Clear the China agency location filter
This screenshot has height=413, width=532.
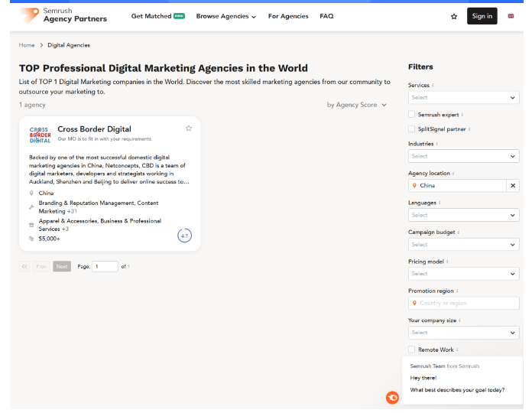pyautogui.click(x=513, y=186)
